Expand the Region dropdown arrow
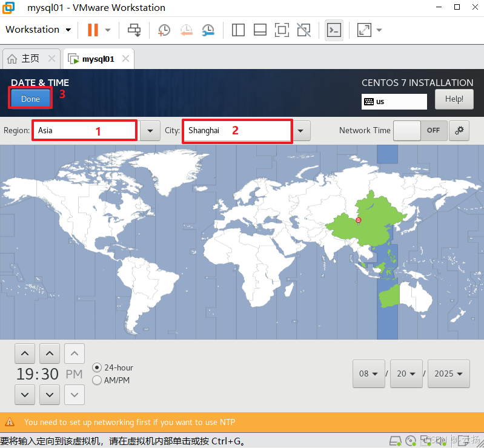Image resolution: width=484 pixels, height=448 pixels. coord(150,131)
